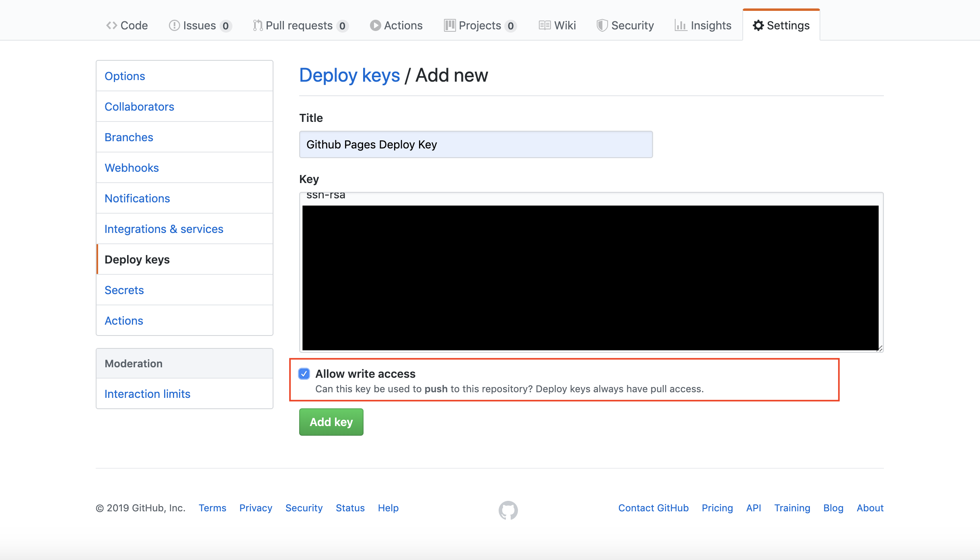This screenshot has width=980, height=560.
Task: Open the Security footer link
Action: pos(304,508)
